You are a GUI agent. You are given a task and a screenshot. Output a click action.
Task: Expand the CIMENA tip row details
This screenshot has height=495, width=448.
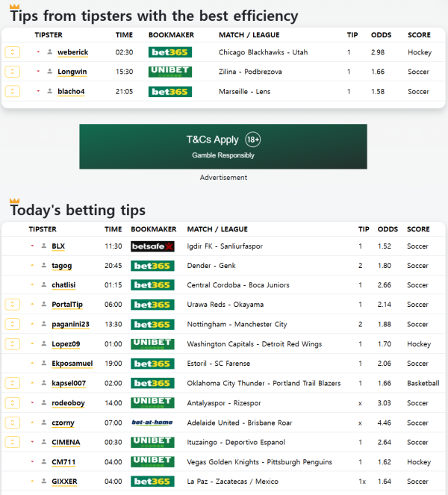point(12,442)
